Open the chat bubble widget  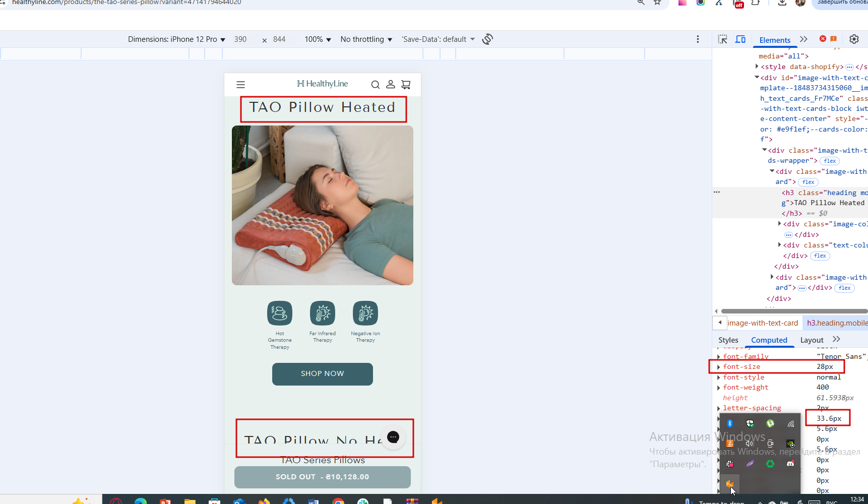(x=393, y=437)
